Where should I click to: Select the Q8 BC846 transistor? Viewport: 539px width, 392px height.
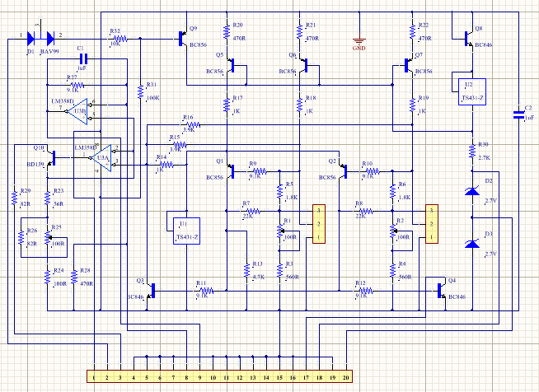(469, 38)
